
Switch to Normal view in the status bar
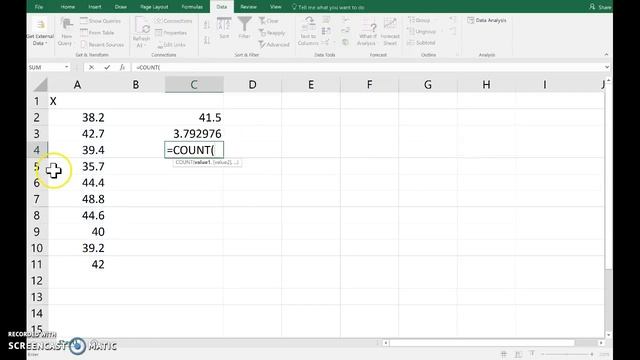coord(504,354)
